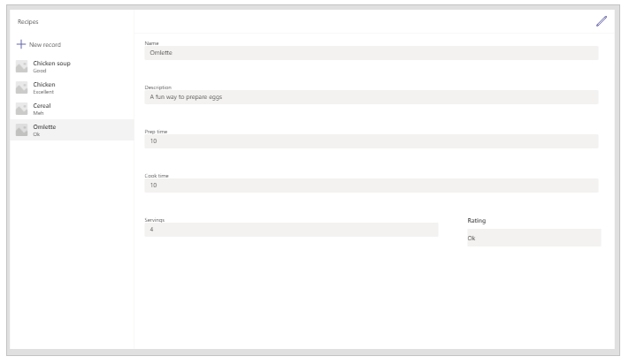The width and height of the screenshot is (629, 364).
Task: Select the Omlette recipe in list
Action: pos(72,130)
